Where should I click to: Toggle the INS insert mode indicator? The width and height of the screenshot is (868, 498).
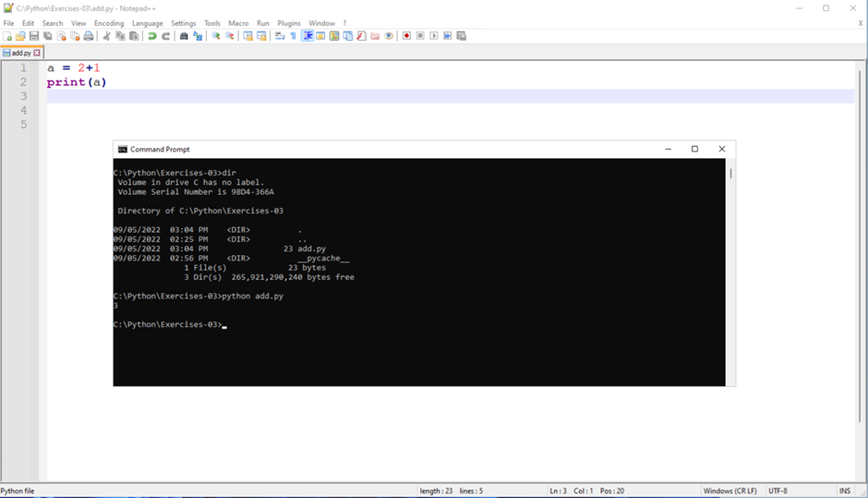point(844,491)
